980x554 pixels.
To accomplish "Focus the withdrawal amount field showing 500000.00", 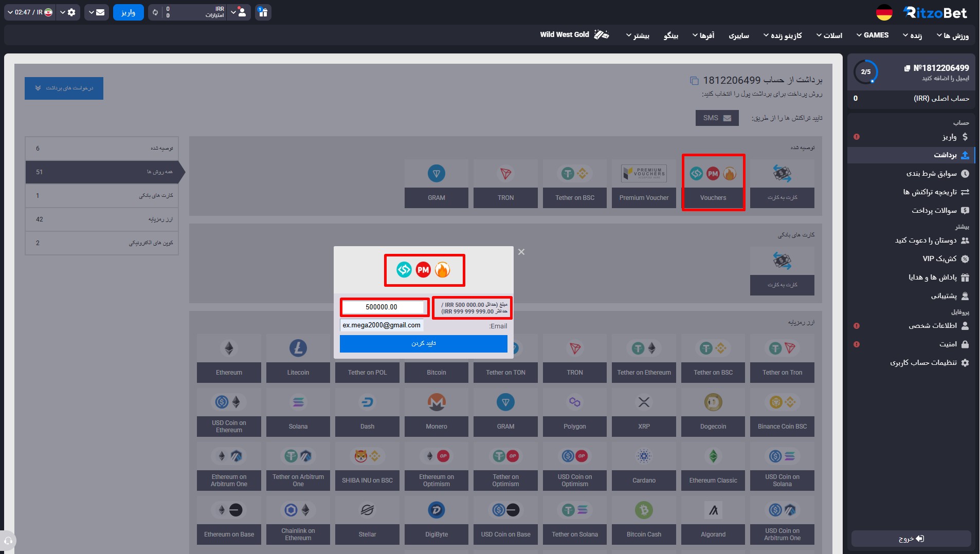I will coord(382,307).
